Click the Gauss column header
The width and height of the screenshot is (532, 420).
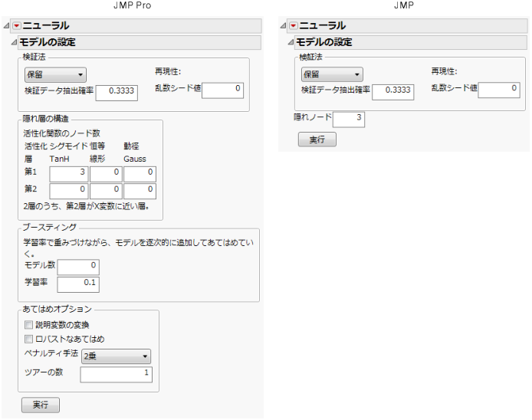(135, 159)
